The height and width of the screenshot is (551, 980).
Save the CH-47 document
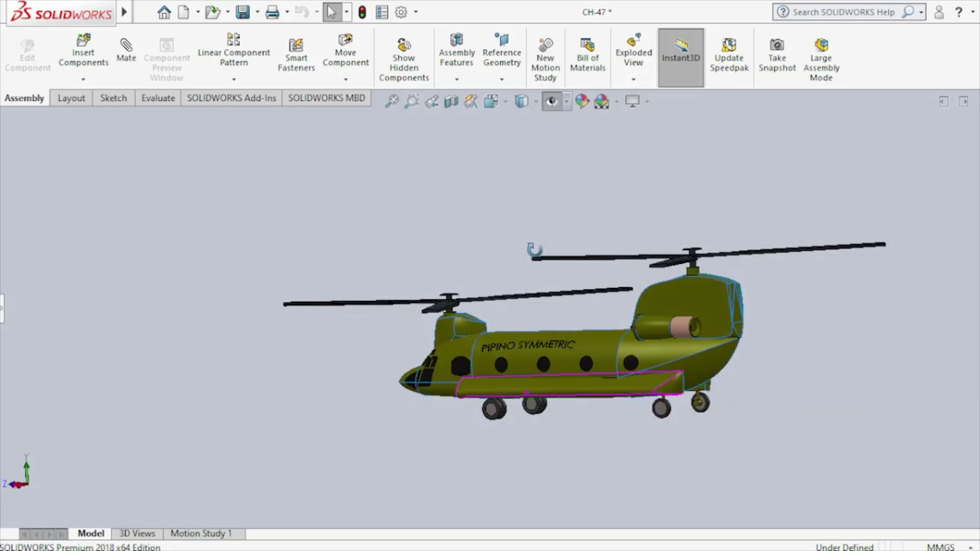click(242, 12)
